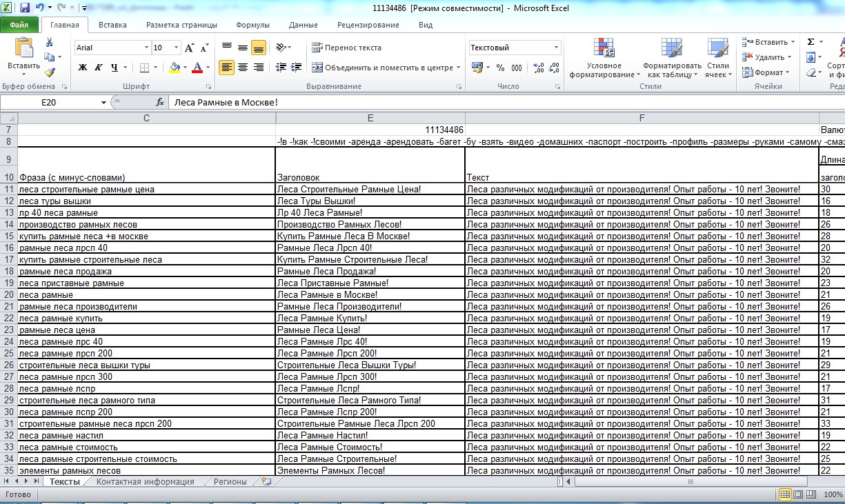
Task: Align text to middle of cell
Action: pyautogui.click(x=243, y=48)
